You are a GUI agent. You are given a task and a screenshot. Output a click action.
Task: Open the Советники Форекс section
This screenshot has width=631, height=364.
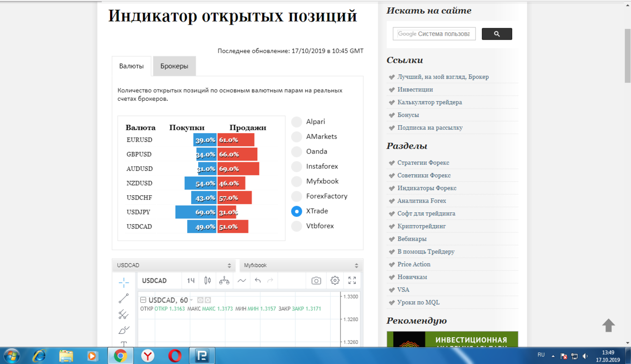[x=424, y=175]
